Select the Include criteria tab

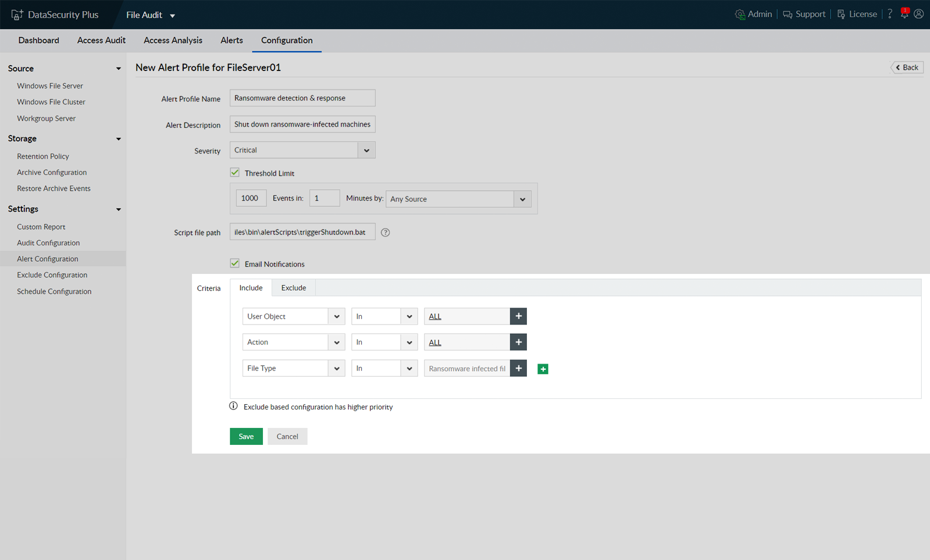tap(251, 288)
